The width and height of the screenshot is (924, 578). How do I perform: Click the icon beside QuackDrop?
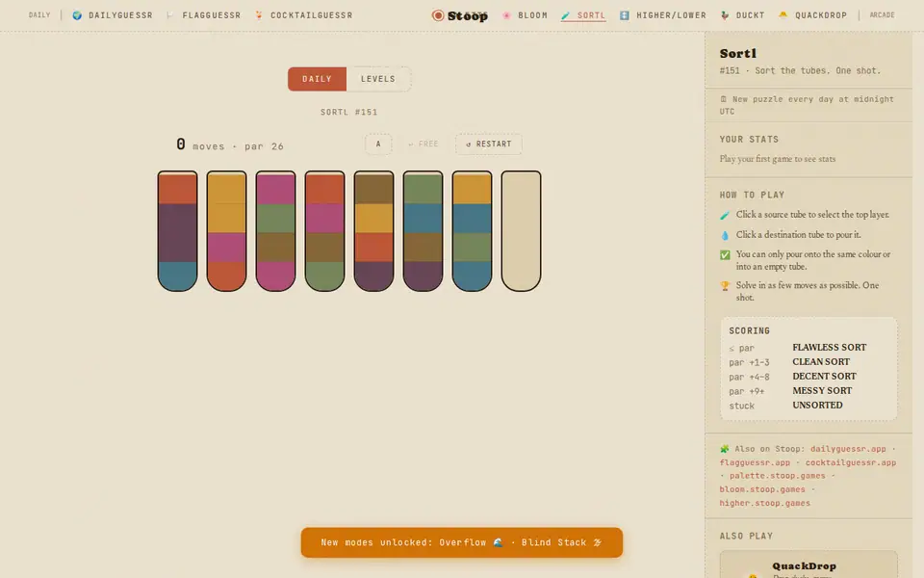tap(783, 15)
